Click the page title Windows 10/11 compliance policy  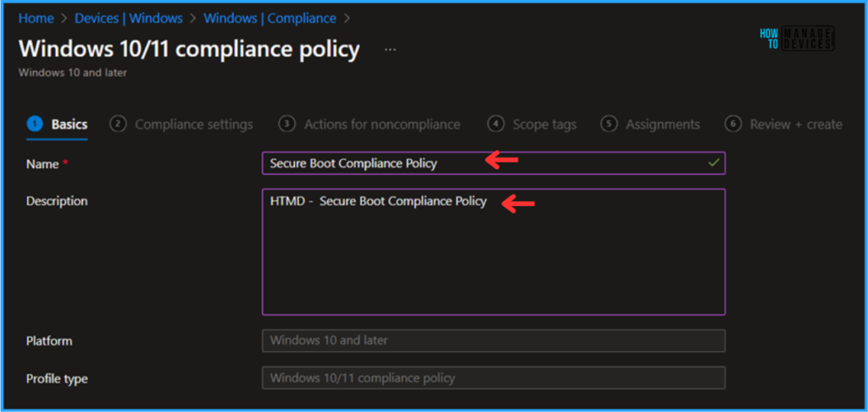(189, 49)
